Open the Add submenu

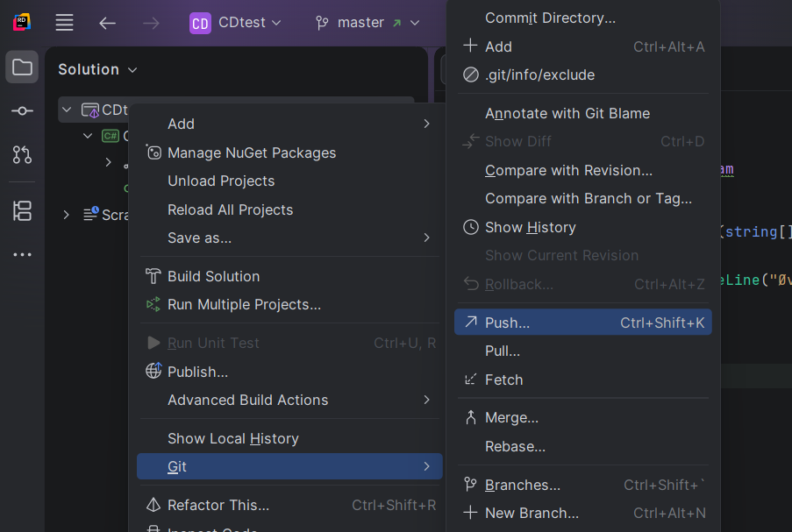289,124
